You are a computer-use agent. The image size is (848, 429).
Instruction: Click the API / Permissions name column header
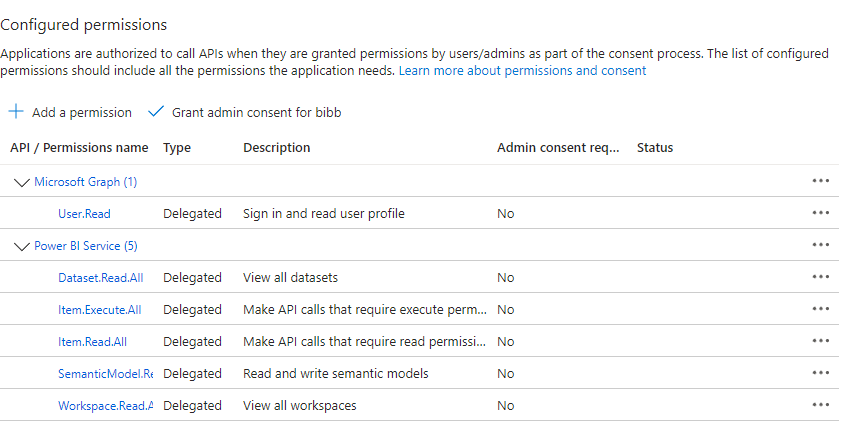coord(79,148)
